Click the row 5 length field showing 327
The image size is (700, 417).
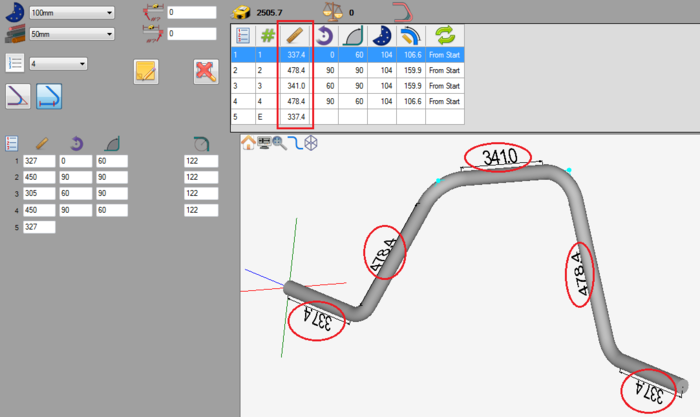pyautogui.click(x=39, y=227)
